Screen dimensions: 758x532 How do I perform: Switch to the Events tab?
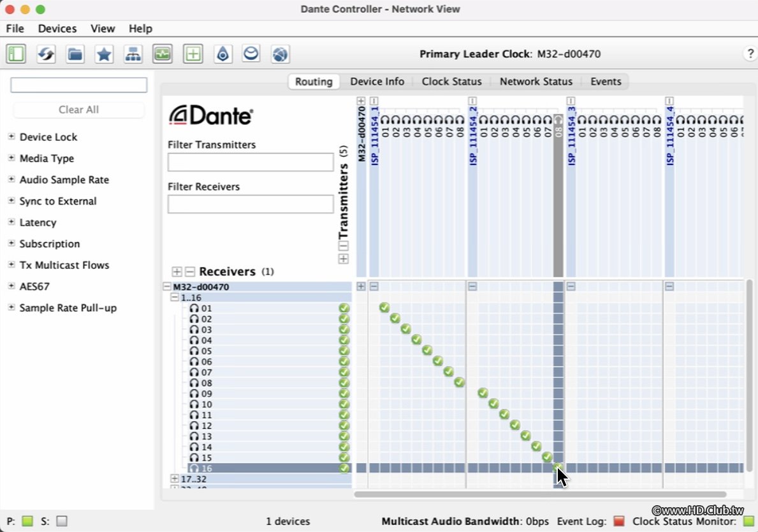(x=605, y=81)
